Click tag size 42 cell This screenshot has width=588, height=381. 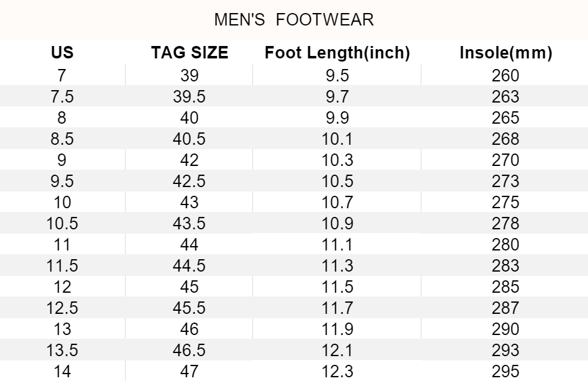pyautogui.click(x=190, y=160)
